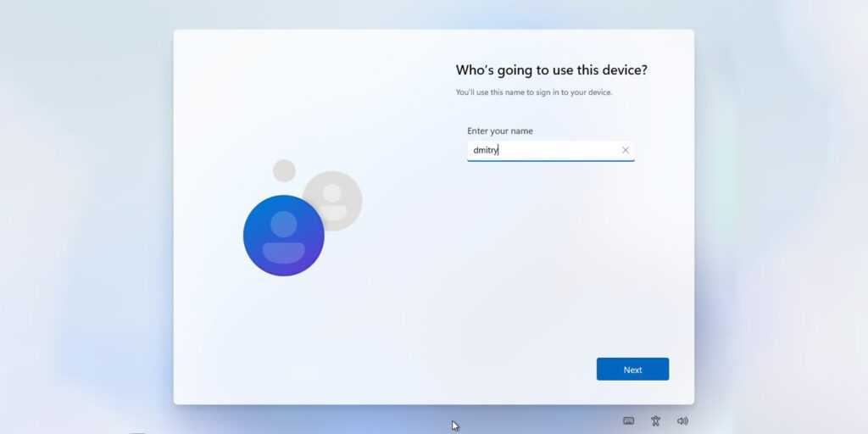Click the "Who's going to use this device?" heading

coord(551,70)
